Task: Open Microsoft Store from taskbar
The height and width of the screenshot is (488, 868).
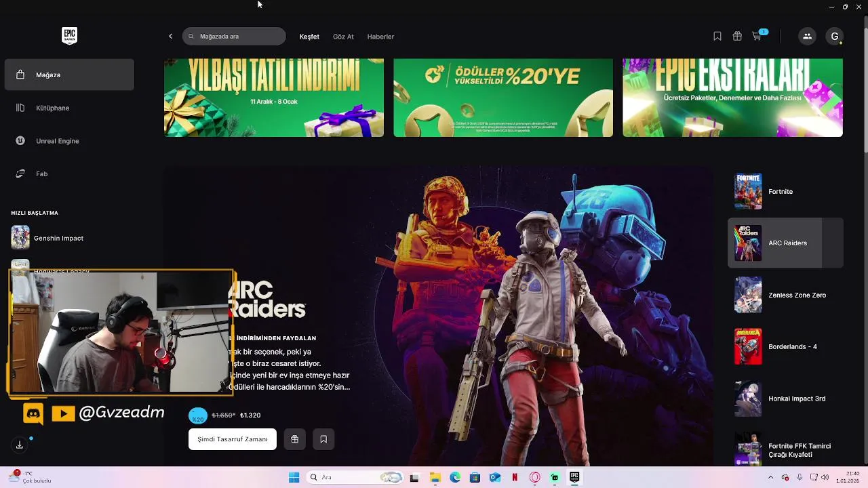Action: click(475, 477)
